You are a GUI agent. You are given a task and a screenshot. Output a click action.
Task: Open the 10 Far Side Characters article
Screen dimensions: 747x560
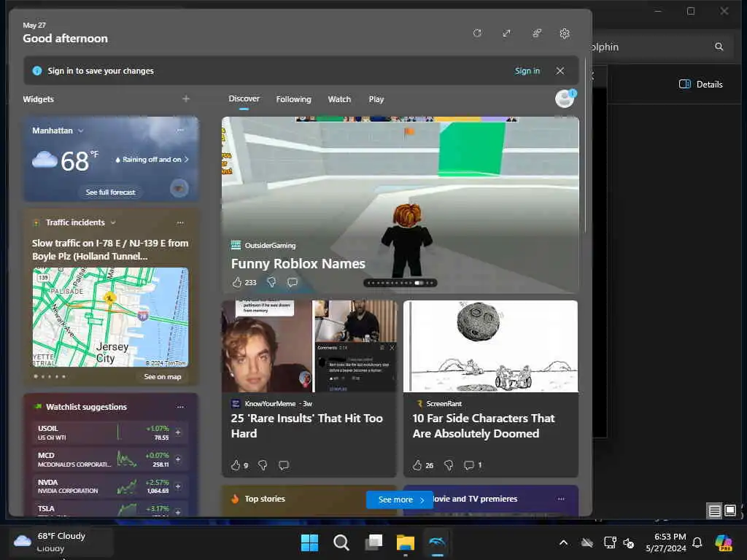484,426
